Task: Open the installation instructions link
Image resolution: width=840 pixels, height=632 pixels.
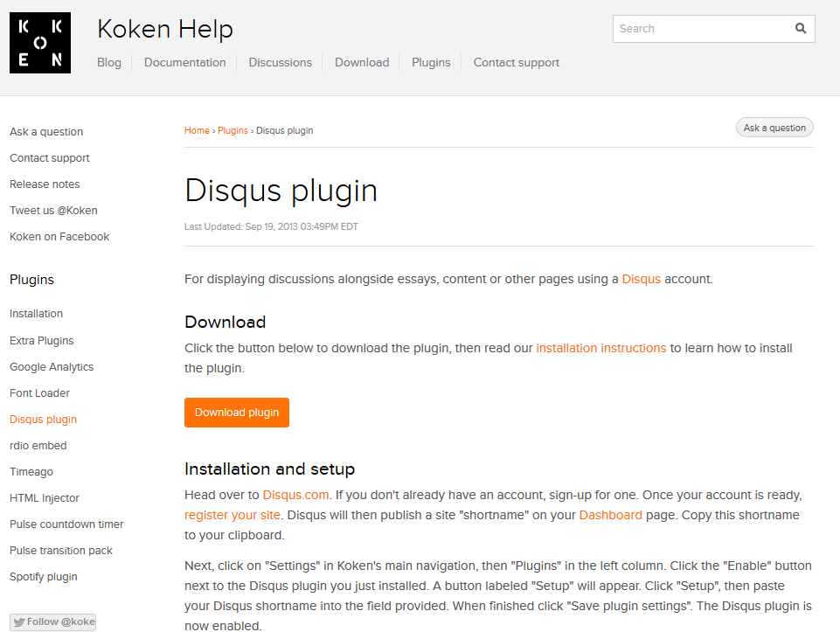Action: [x=601, y=348]
